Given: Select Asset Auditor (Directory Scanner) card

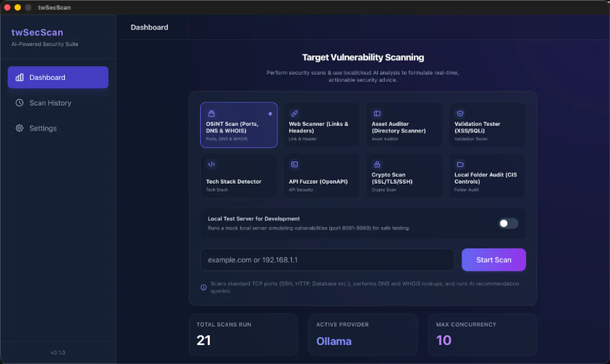Looking at the screenshot, I should (404, 125).
